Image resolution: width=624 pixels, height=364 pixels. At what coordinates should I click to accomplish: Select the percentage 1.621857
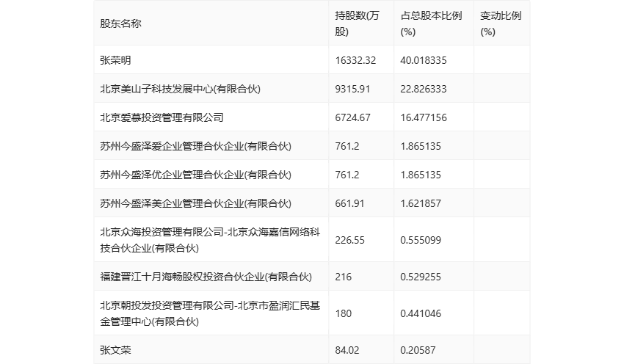[421, 203]
